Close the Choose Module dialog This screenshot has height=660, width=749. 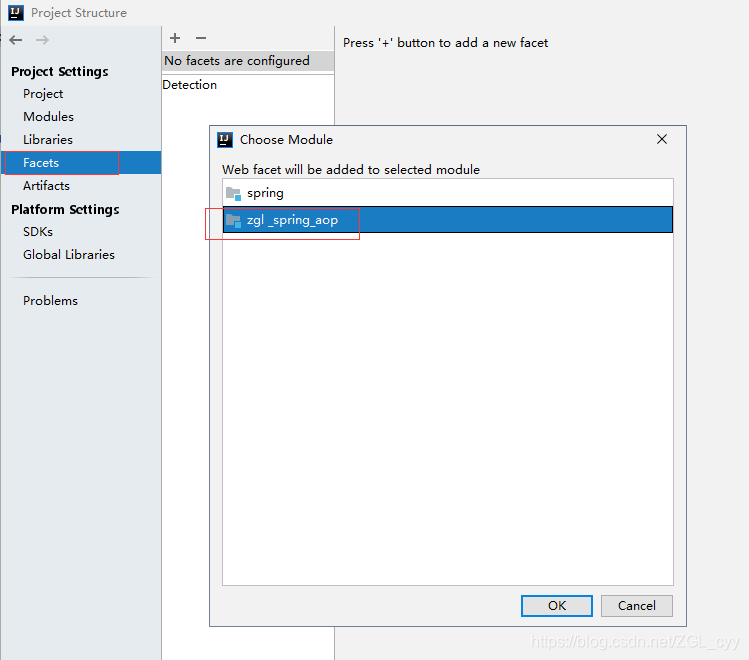coord(662,139)
